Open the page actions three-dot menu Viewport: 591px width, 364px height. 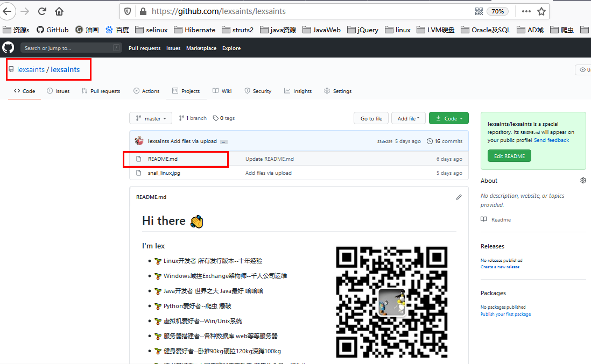[526, 11]
